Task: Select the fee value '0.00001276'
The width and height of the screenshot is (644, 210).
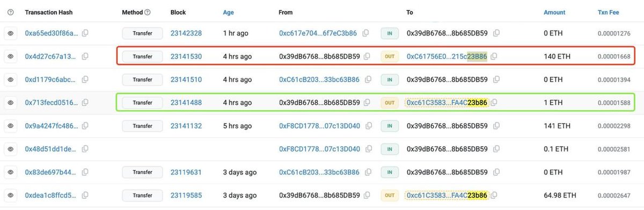Action: (x=614, y=33)
